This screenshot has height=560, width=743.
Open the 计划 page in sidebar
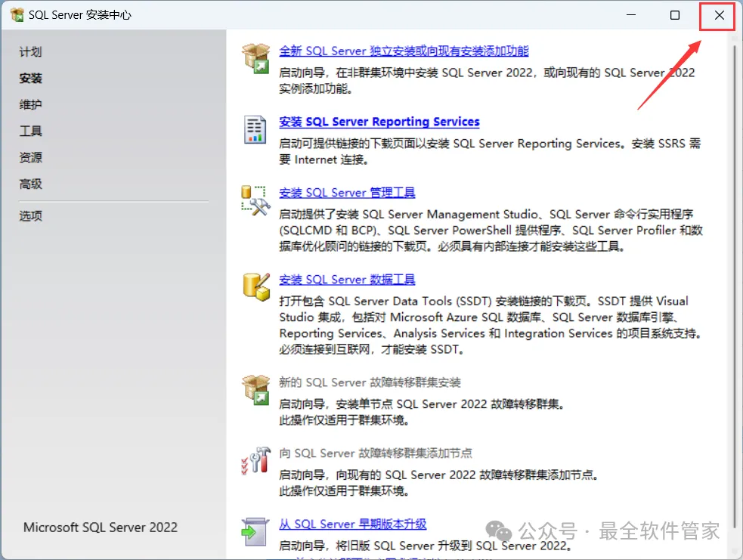click(x=31, y=51)
